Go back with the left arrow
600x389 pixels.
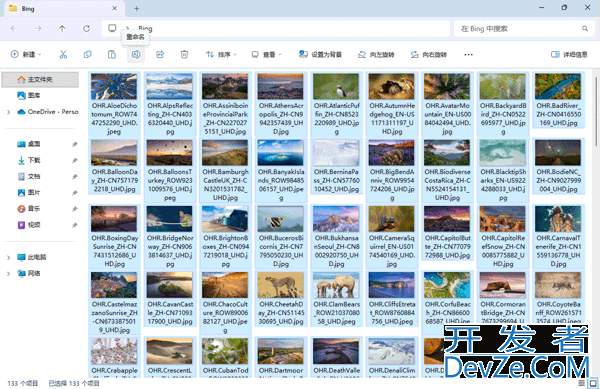click(x=14, y=29)
